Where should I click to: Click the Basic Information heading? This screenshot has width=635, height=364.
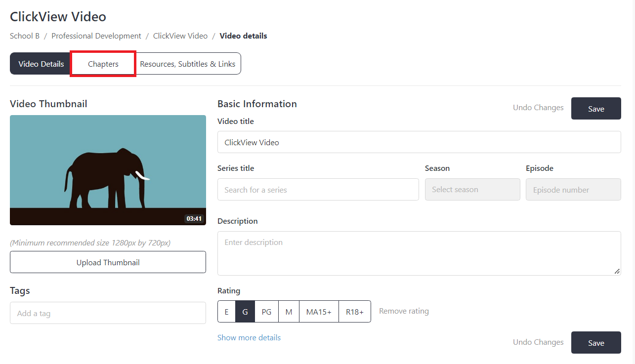pyautogui.click(x=257, y=104)
